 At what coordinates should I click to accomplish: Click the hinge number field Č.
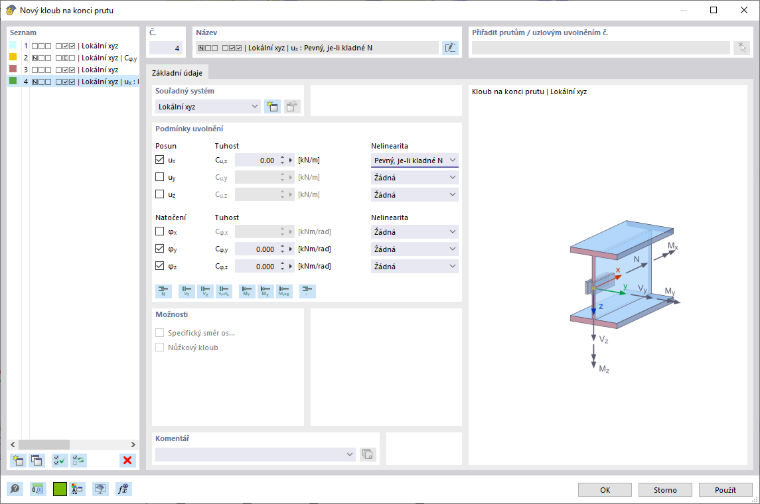coord(166,48)
